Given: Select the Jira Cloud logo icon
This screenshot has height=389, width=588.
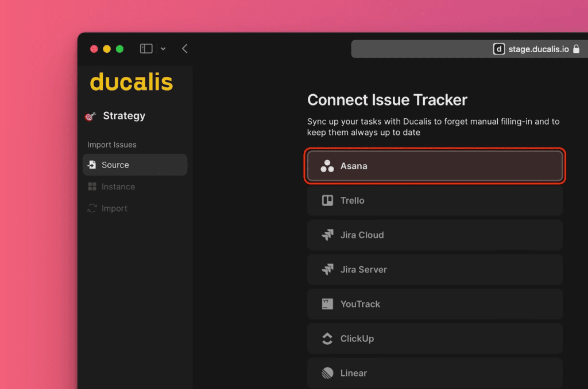Looking at the screenshot, I should pos(327,235).
